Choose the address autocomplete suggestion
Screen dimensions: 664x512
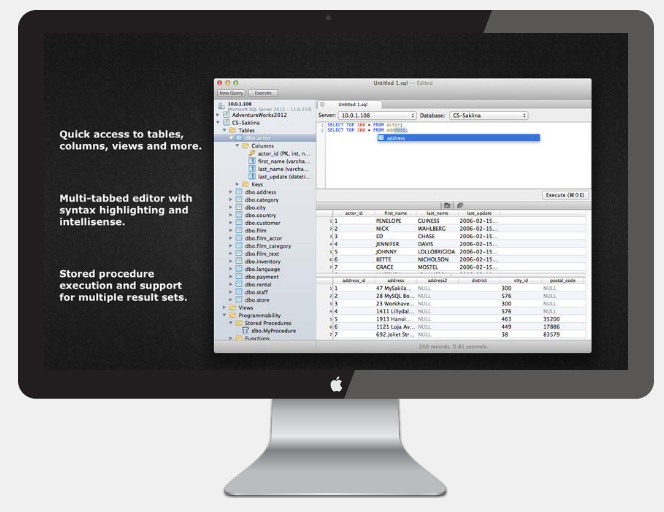[x=459, y=138]
